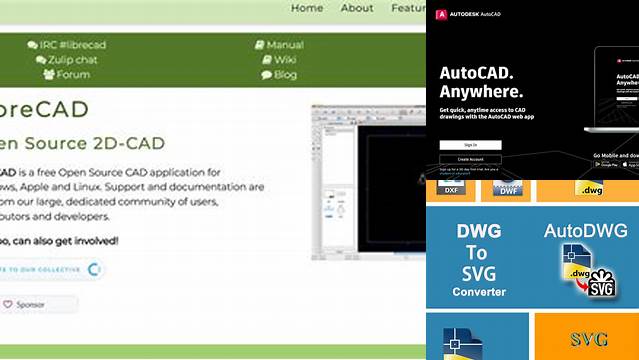The image size is (639, 360).
Task: Click the Google Play badge
Action: coord(606,164)
